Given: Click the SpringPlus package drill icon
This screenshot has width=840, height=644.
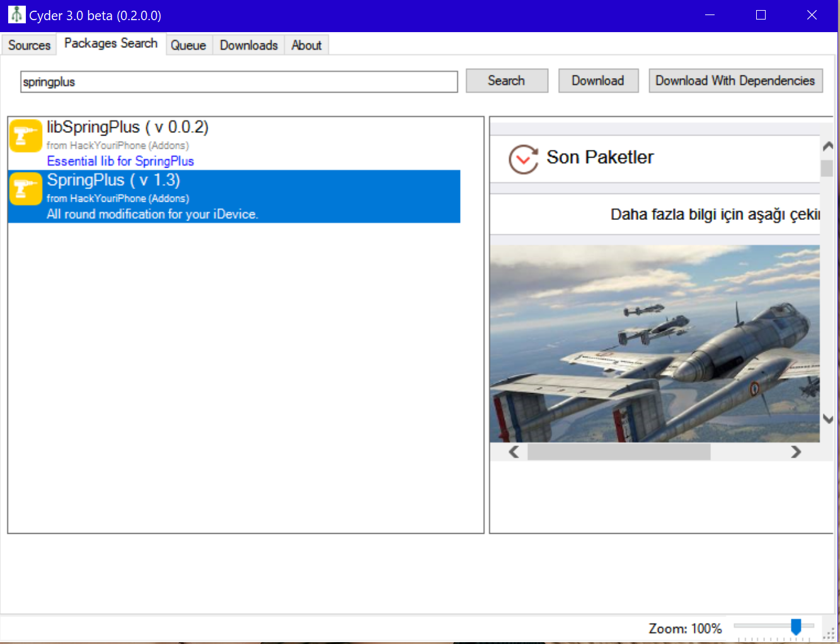Looking at the screenshot, I should coord(26,188).
